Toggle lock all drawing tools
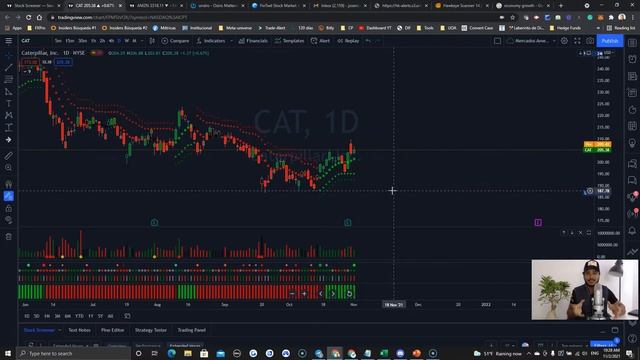 pos(9,208)
